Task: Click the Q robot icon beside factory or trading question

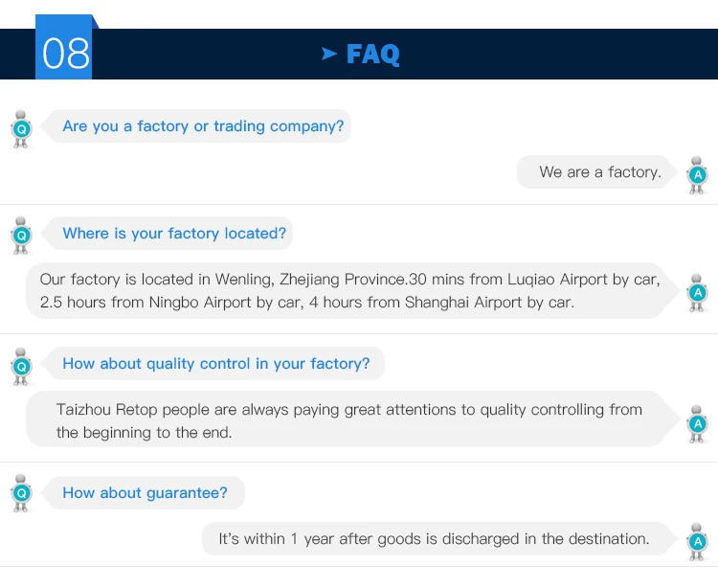Action: coord(22,128)
